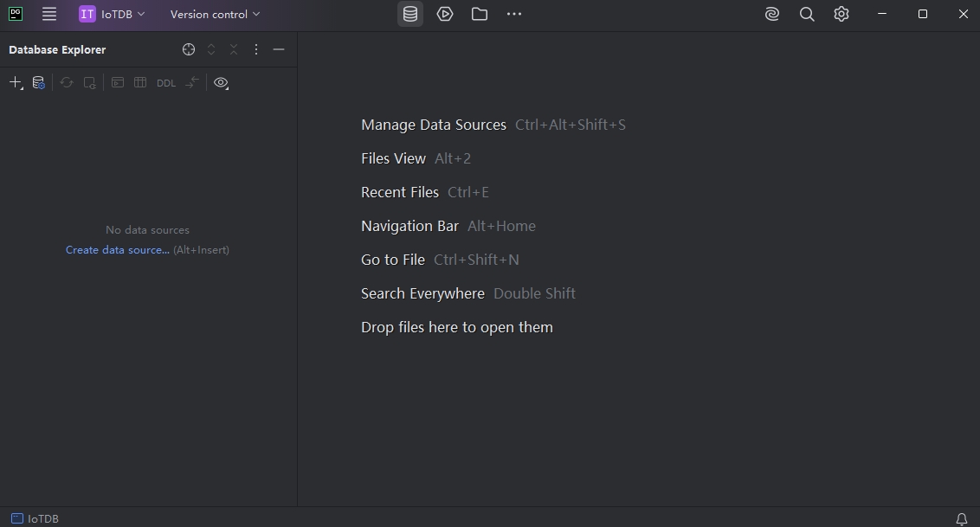
Task: Hide the Database Explorer panel
Action: pos(279,49)
